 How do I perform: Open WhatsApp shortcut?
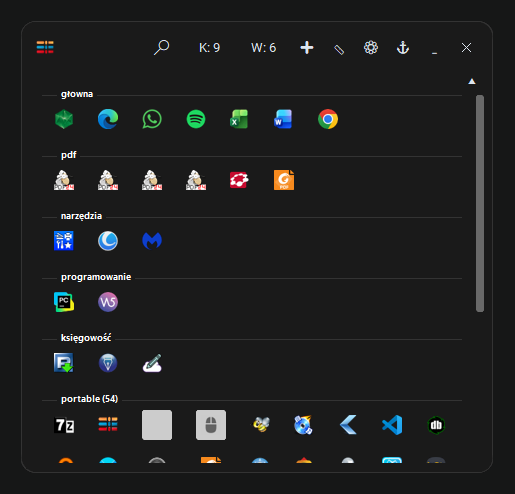[152, 119]
